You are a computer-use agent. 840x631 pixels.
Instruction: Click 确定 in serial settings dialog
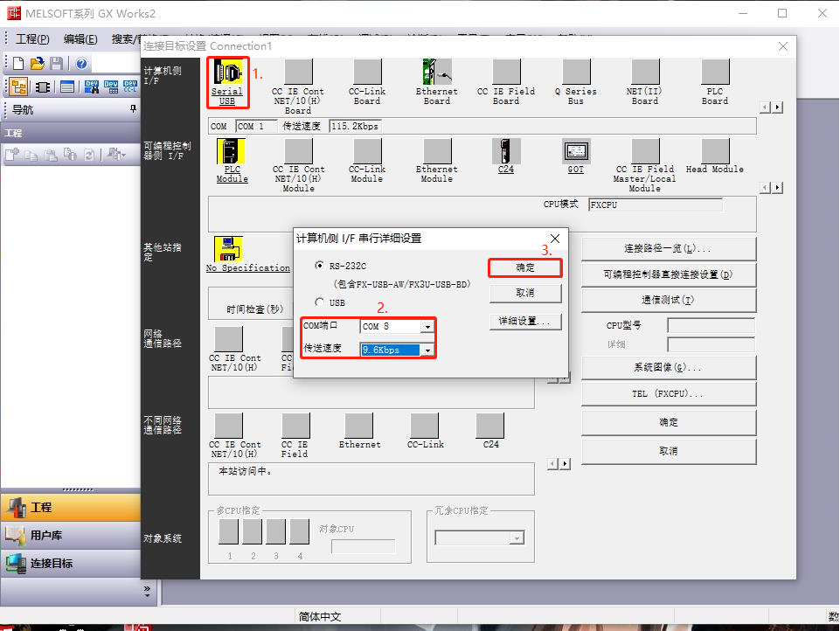524,267
